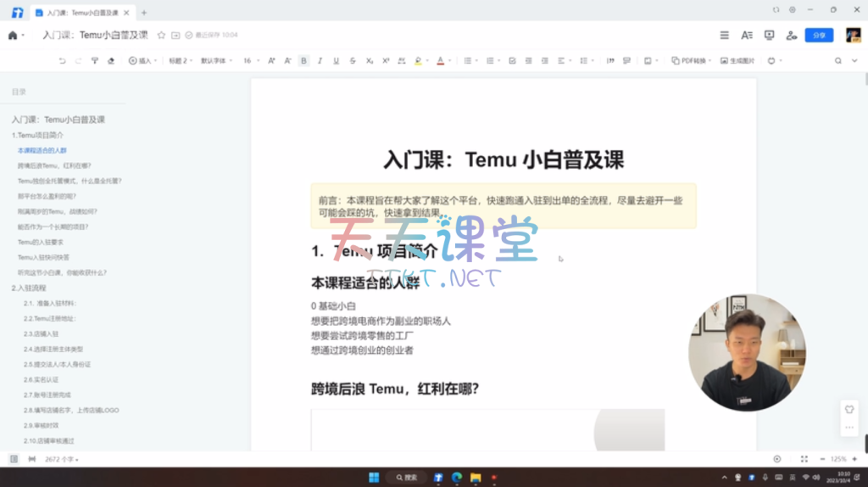Open presentation mode icon
The width and height of the screenshot is (868, 487).
[x=769, y=35]
